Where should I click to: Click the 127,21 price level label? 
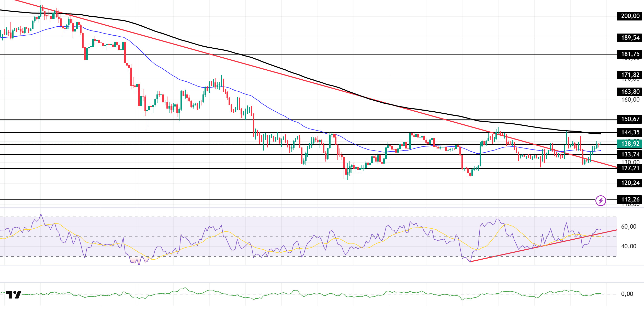click(x=630, y=168)
